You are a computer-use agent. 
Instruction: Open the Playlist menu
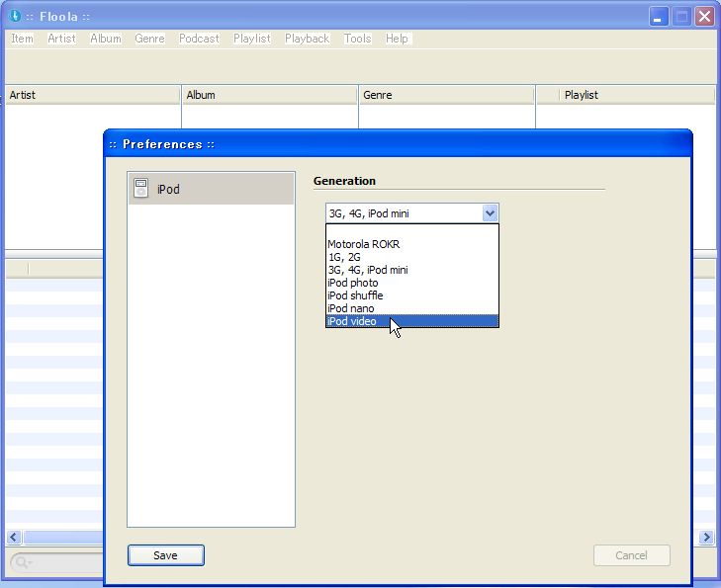[x=252, y=39]
